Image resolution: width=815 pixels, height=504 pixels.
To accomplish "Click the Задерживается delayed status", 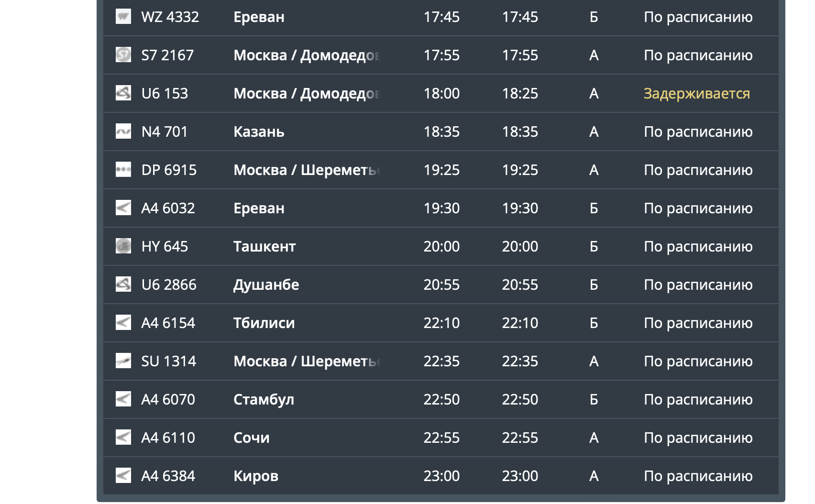I will click(696, 93).
